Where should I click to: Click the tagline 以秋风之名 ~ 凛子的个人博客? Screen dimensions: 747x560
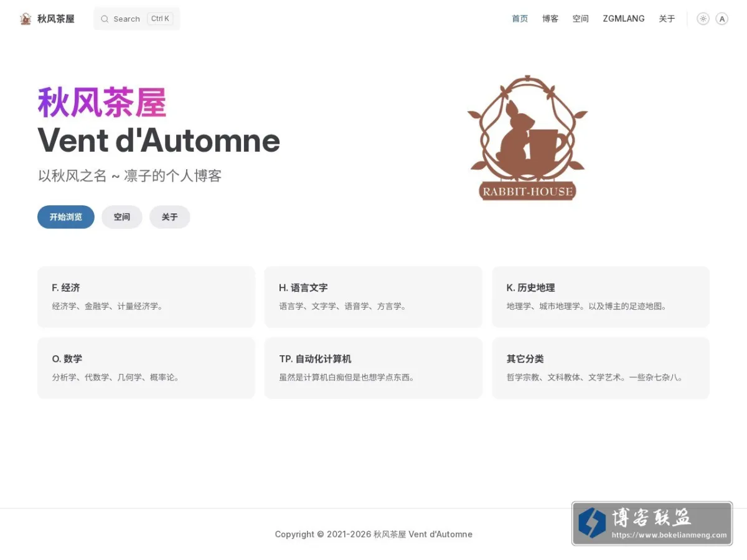point(129,176)
